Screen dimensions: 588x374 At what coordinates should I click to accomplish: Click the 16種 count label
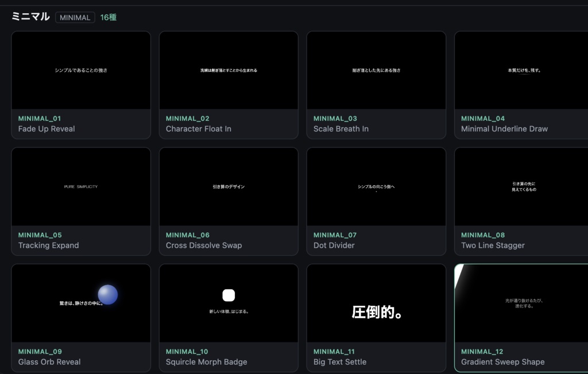click(x=109, y=18)
